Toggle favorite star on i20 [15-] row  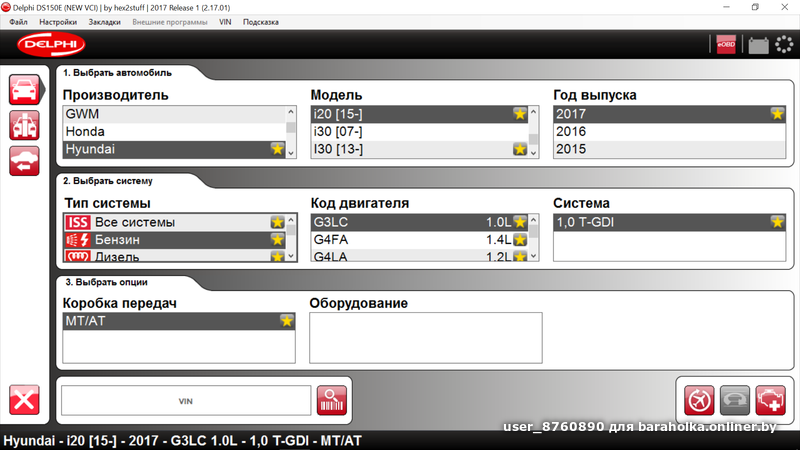(519, 114)
